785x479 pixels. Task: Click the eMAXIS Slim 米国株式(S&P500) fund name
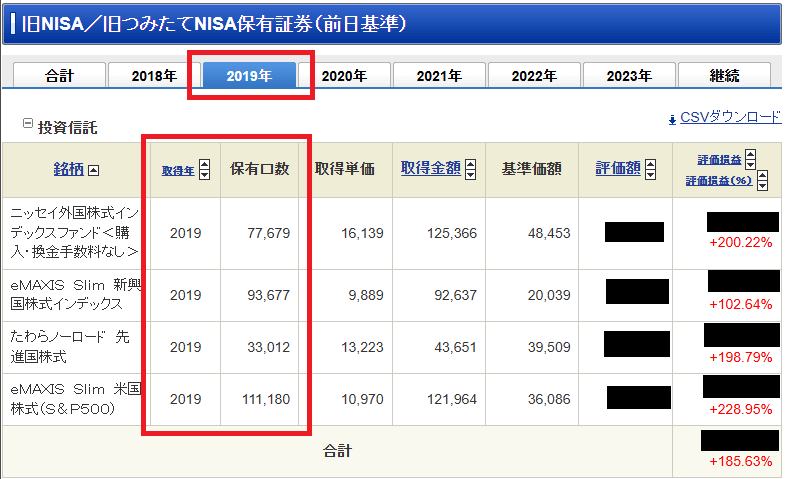click(74, 398)
